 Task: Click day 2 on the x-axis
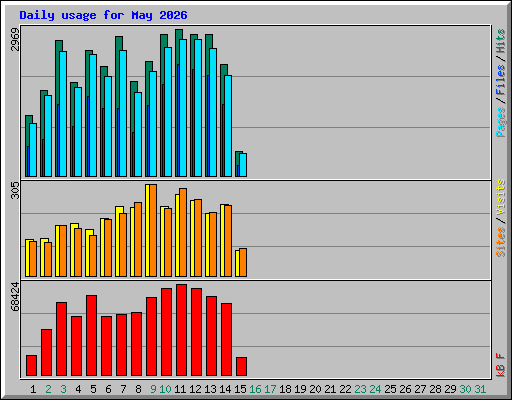(48, 389)
